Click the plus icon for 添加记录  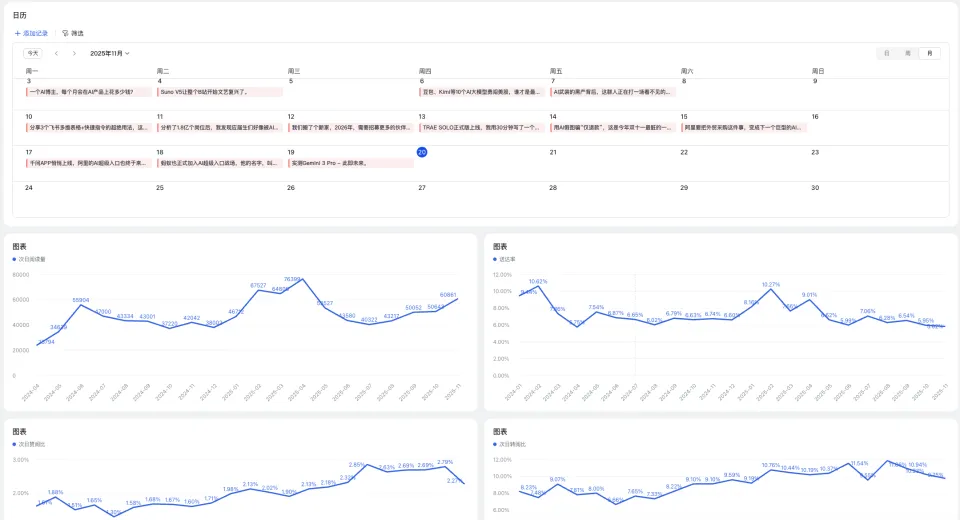click(17, 33)
